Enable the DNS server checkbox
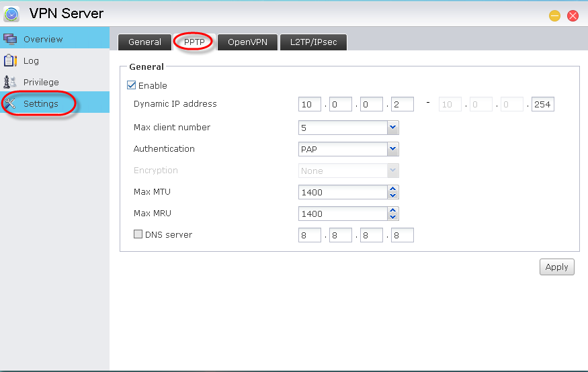 tap(138, 234)
